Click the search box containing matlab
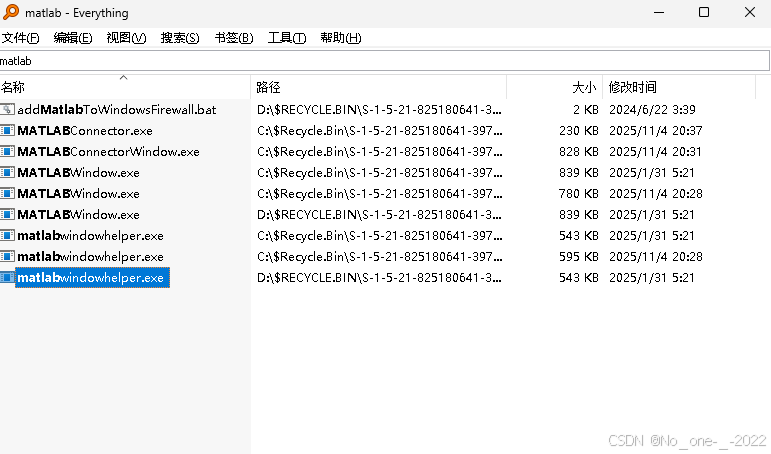This screenshot has height=454, width=771. tap(385, 61)
